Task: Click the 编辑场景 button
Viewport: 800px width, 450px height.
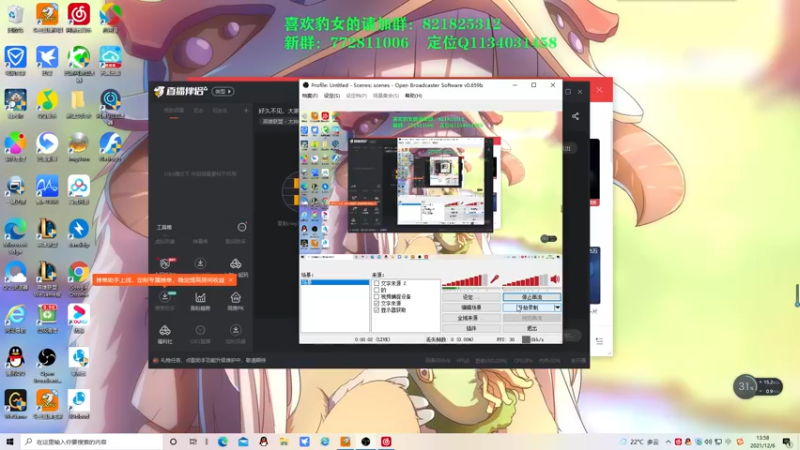Action: click(x=471, y=308)
